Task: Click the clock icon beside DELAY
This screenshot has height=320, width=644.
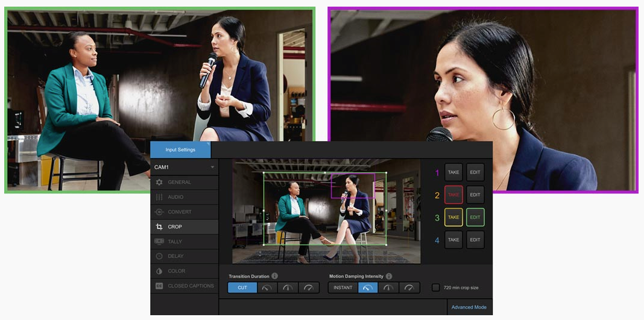Action: (159, 256)
